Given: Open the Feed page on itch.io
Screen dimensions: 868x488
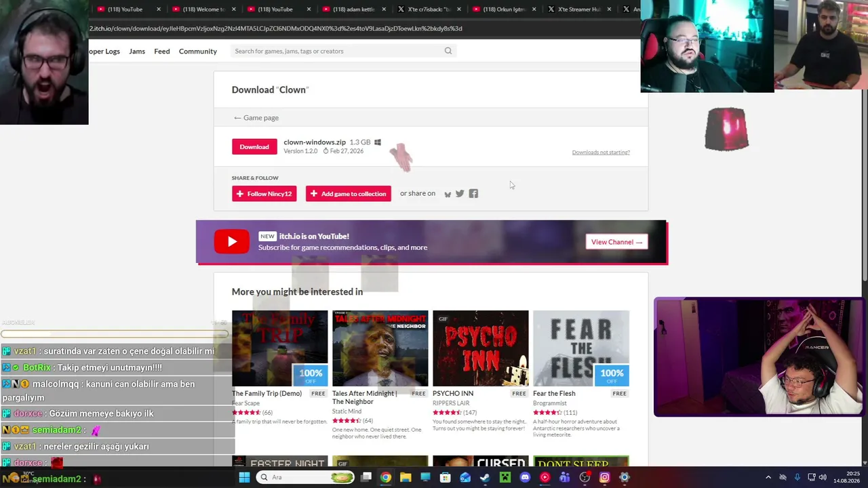Looking at the screenshot, I should (x=162, y=52).
